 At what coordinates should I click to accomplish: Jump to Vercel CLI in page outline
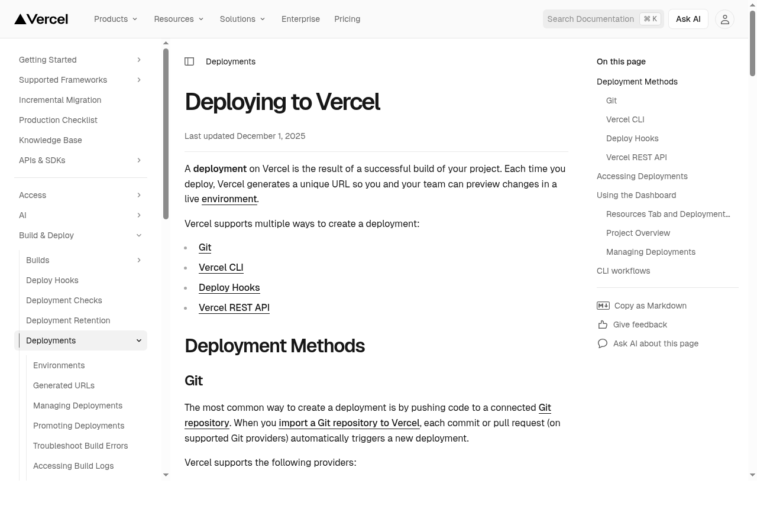point(625,119)
